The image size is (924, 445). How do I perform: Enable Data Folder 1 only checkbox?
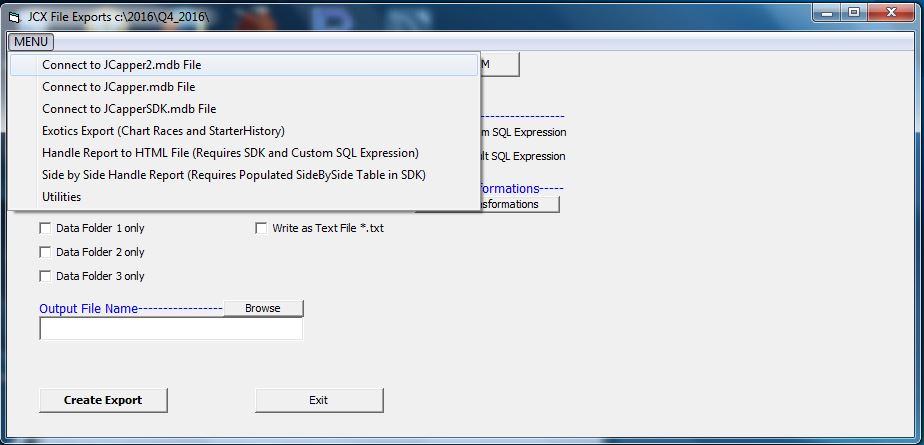pos(45,228)
